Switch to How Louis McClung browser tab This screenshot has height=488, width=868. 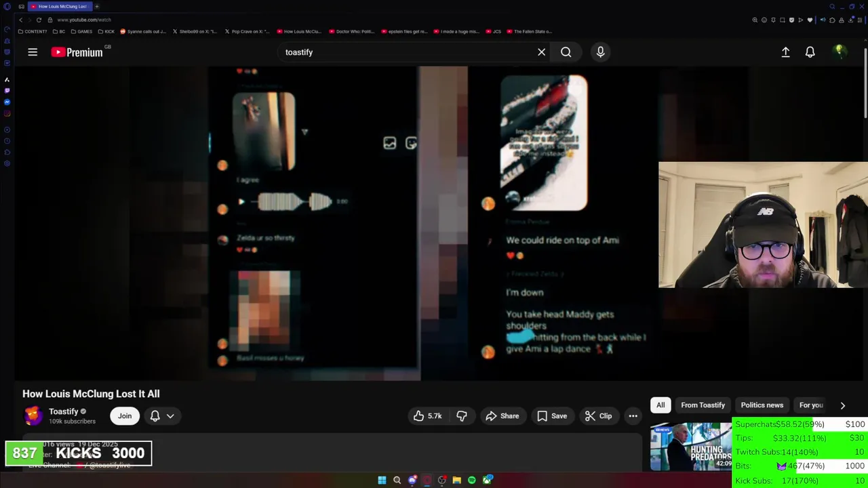(60, 6)
